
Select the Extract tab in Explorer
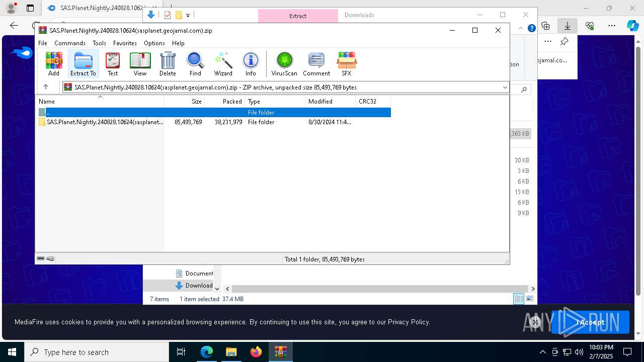(x=298, y=16)
